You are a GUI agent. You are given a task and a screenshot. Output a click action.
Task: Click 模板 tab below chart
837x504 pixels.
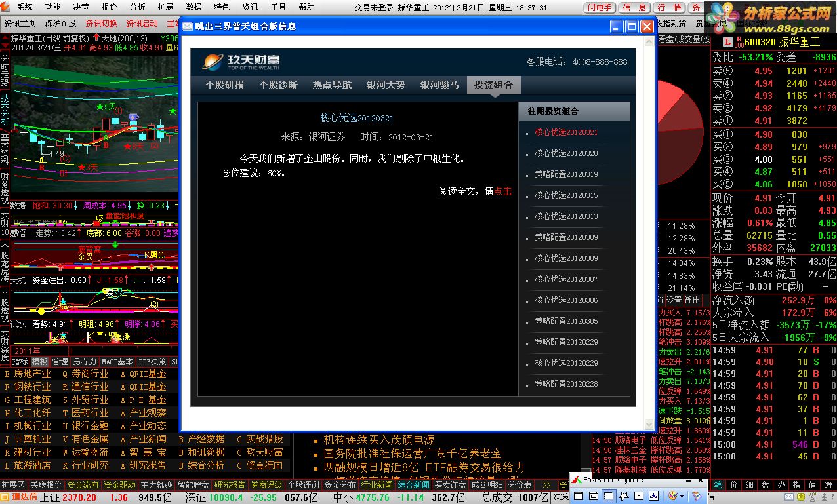point(39,362)
